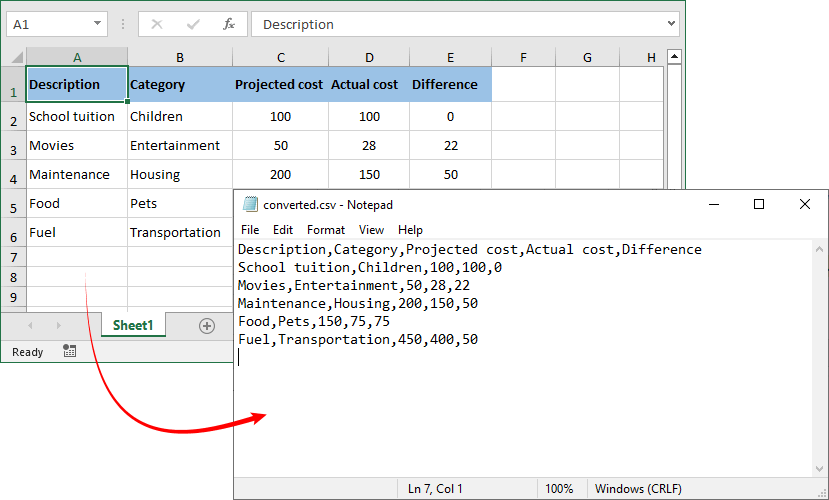Click the Notepad line starting with Movies
This screenshot has height=500, width=829.
click(354, 285)
